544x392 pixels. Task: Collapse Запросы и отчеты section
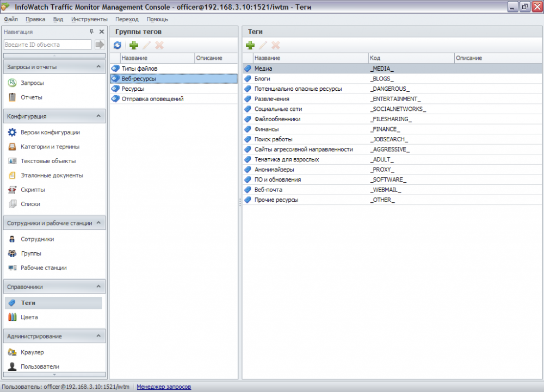98,66
